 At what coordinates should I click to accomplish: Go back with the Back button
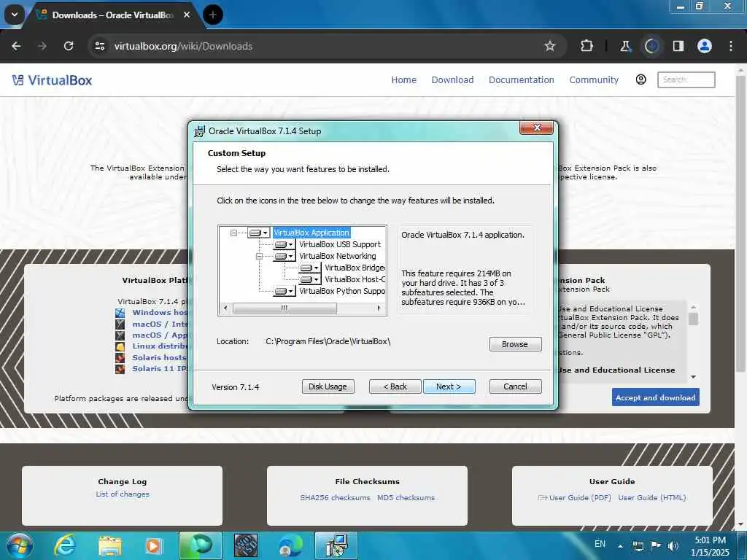click(395, 386)
